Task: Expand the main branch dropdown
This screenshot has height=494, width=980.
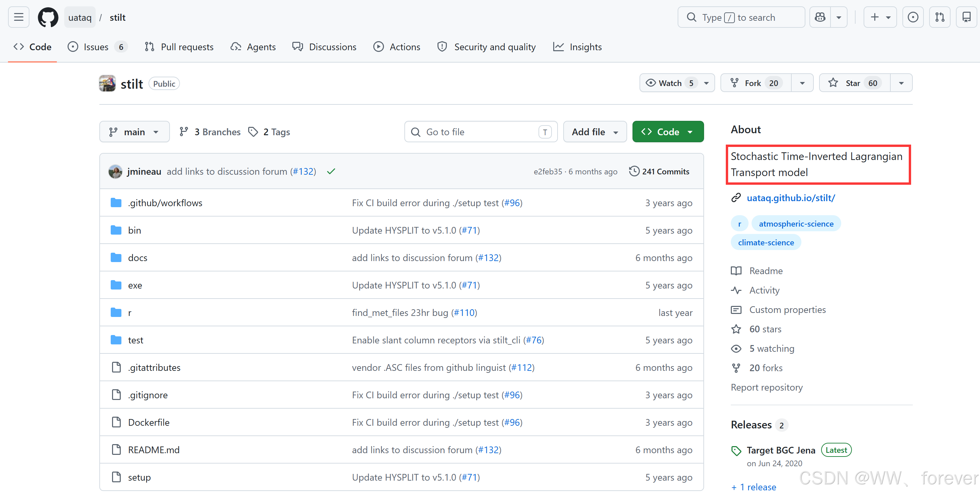Action: tap(134, 132)
